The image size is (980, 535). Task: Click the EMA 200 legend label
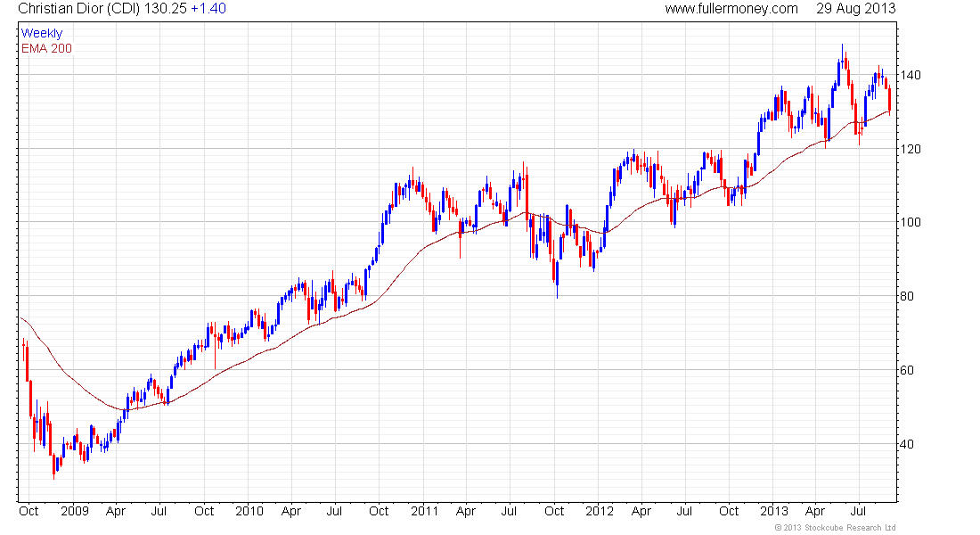pyautogui.click(x=47, y=48)
